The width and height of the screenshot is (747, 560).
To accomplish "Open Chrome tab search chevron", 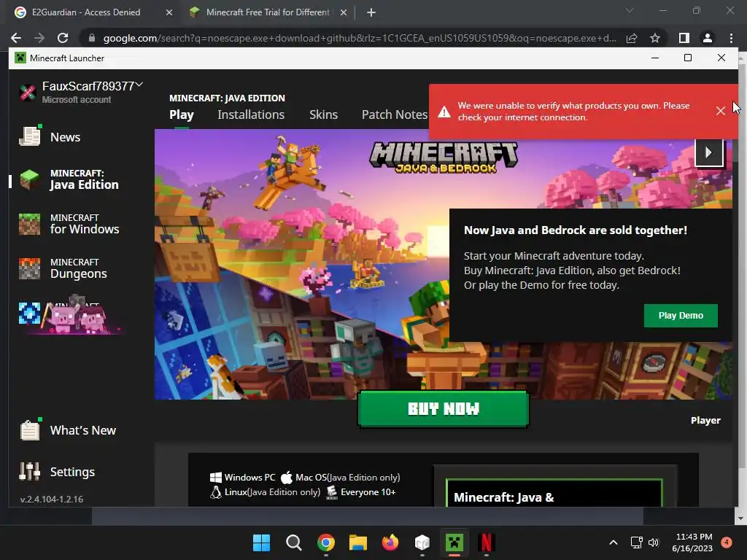I will click(630, 10).
